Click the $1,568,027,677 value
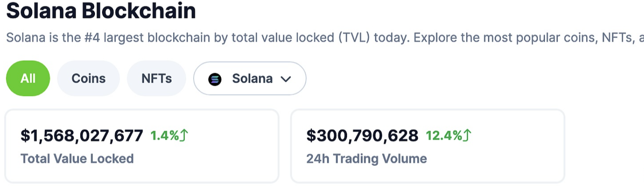Image resolution: width=644 pixels, height=186 pixels. [x=82, y=136]
